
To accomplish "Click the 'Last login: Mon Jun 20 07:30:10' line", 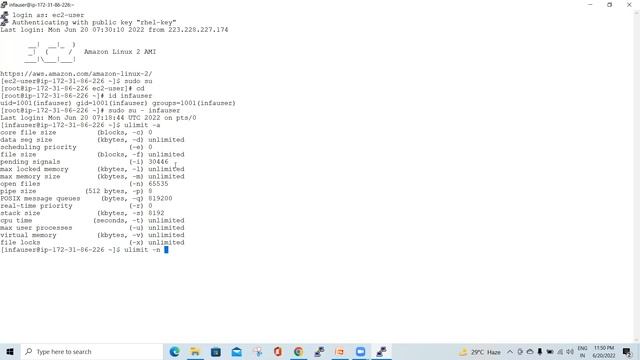I will 114,30.
